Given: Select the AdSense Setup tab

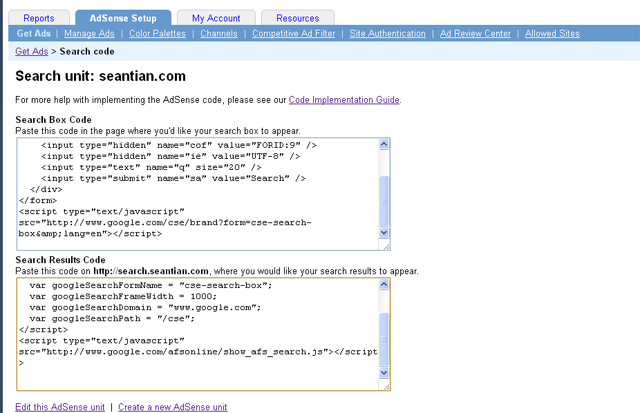Looking at the screenshot, I should [x=123, y=18].
